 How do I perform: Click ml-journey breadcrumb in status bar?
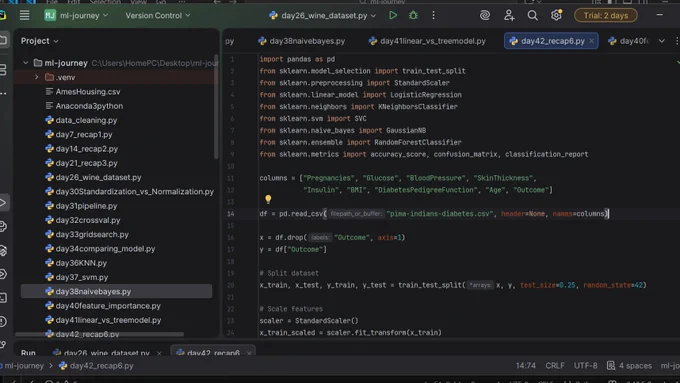23,366
